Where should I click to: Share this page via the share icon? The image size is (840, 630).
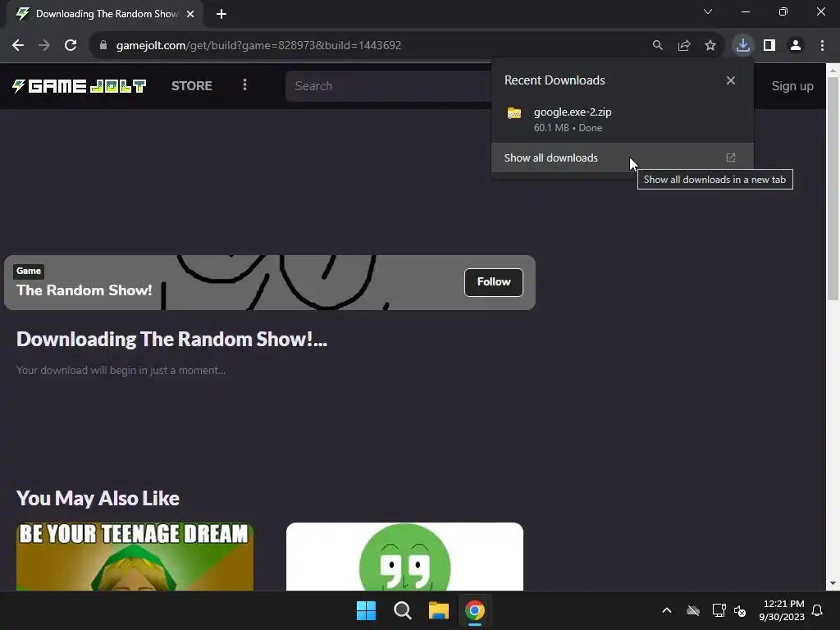[x=684, y=46]
